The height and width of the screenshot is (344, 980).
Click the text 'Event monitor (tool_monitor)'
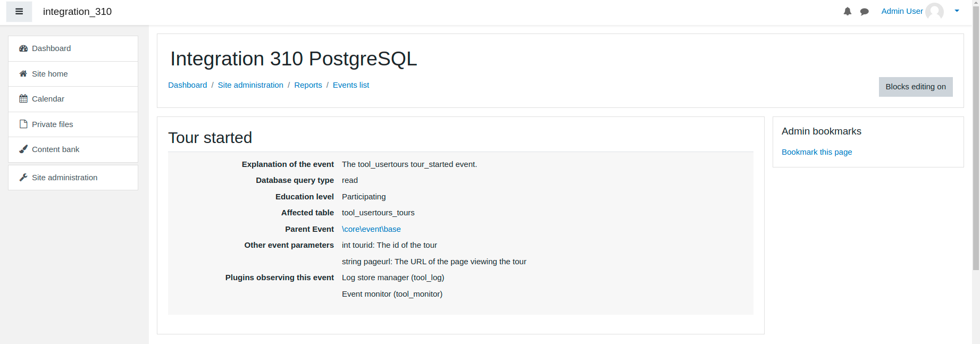coord(392,294)
